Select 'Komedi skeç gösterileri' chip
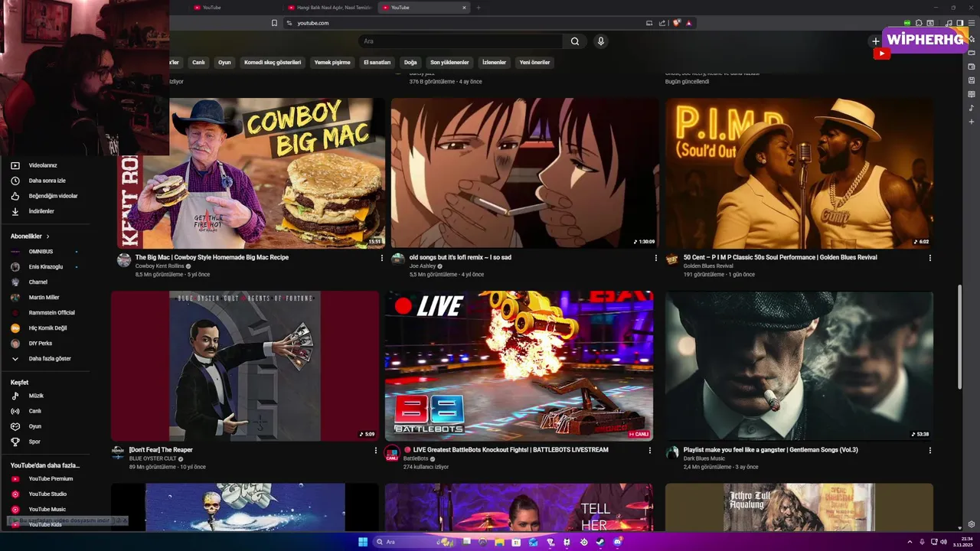Screen dimensions: 980x551 pos(273,63)
